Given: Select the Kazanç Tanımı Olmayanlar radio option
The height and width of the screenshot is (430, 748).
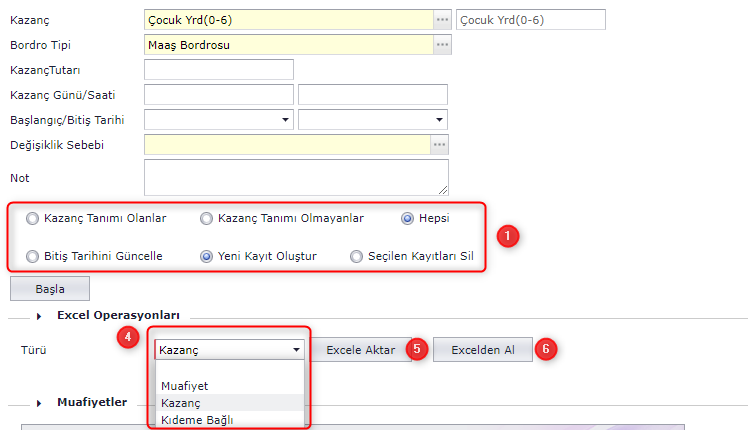Looking at the screenshot, I should click(207, 218).
